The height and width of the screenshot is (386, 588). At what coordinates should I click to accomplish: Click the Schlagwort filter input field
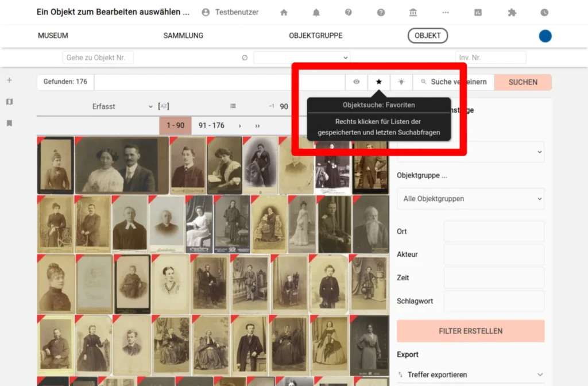(x=494, y=301)
